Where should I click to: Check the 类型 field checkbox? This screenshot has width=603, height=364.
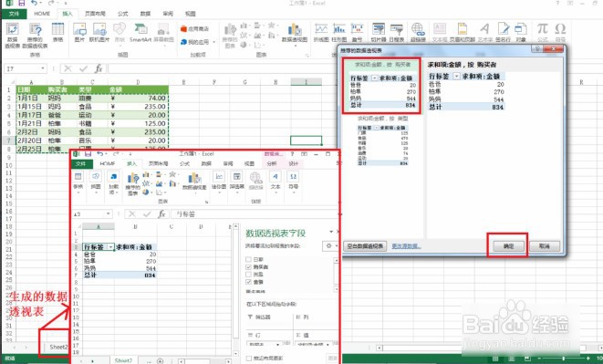point(248,275)
